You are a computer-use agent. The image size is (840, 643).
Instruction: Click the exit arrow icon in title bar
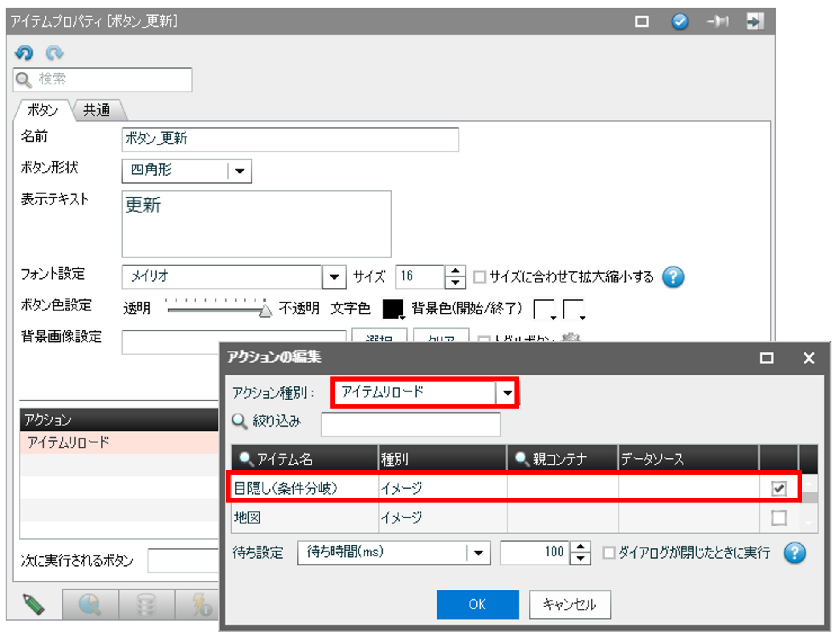[755, 21]
